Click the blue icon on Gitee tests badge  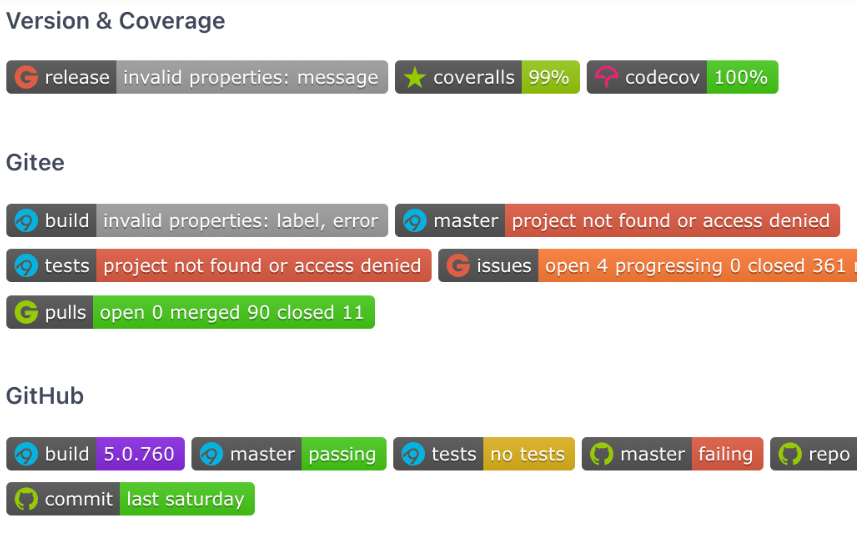pos(26,265)
